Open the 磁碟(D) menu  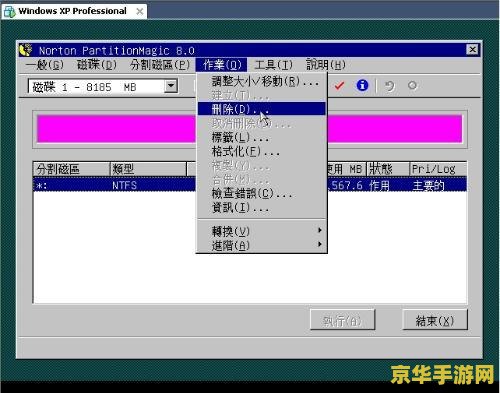[97, 65]
